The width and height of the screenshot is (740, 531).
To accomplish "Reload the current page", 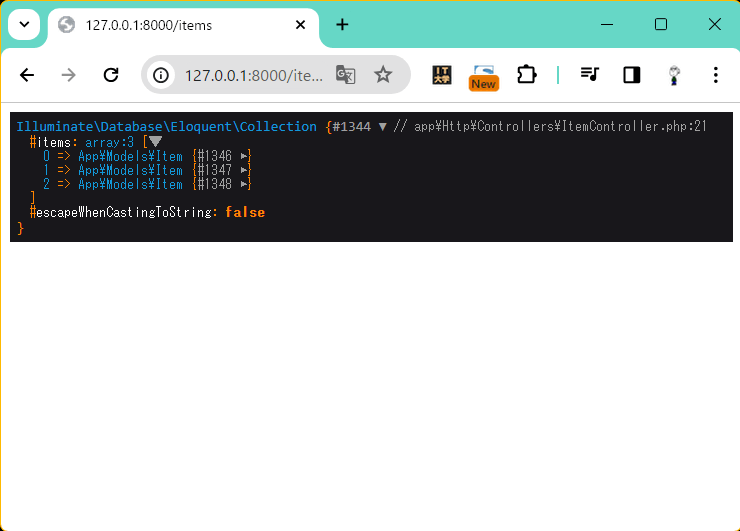I will pos(111,75).
